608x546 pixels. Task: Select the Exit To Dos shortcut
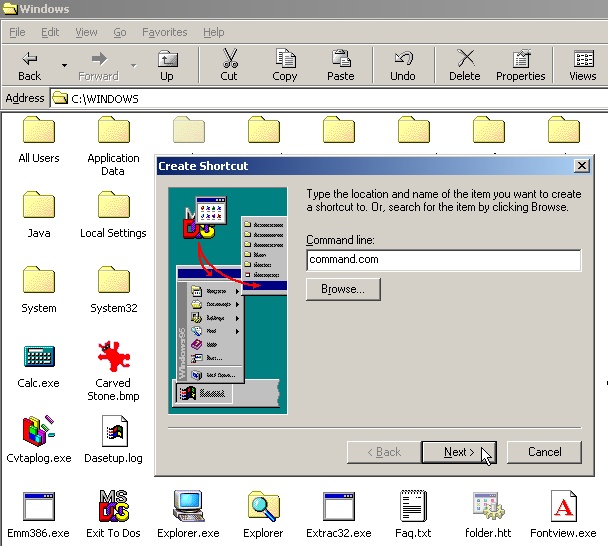113,514
